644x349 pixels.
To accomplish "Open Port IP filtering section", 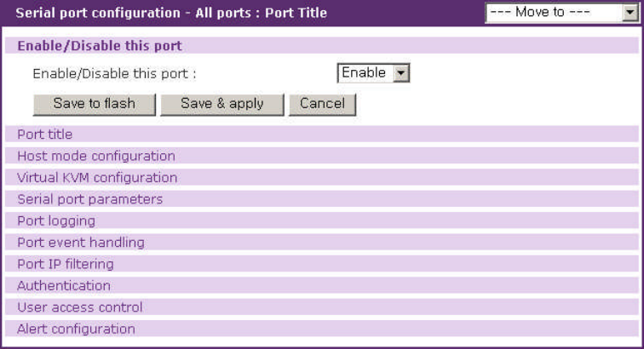I will pos(66,264).
